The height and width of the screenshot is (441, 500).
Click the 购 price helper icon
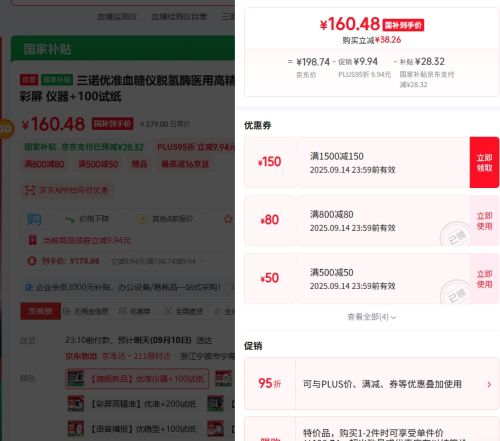pyautogui.click(x=34, y=219)
